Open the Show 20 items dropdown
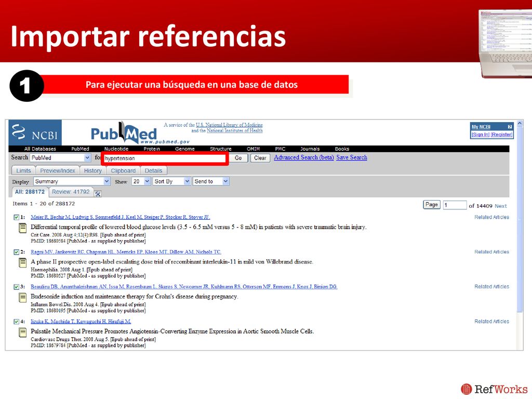Image resolution: width=532 pixels, height=399 pixels. [x=141, y=181]
